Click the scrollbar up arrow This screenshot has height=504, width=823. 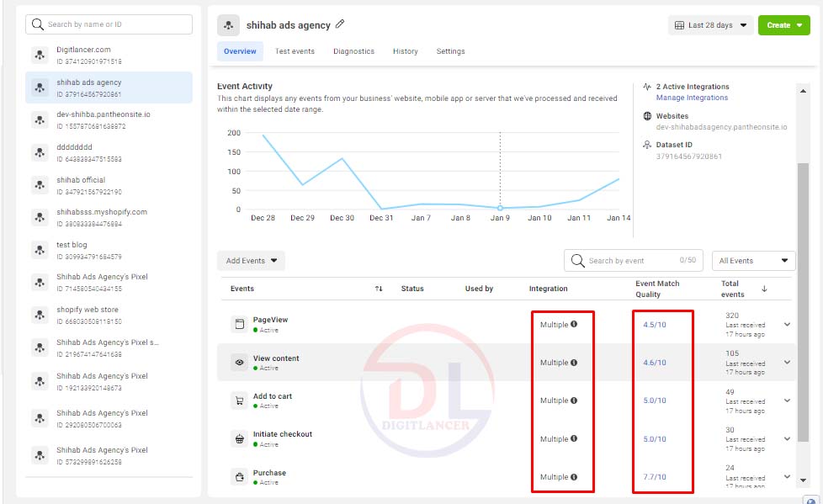click(x=803, y=91)
